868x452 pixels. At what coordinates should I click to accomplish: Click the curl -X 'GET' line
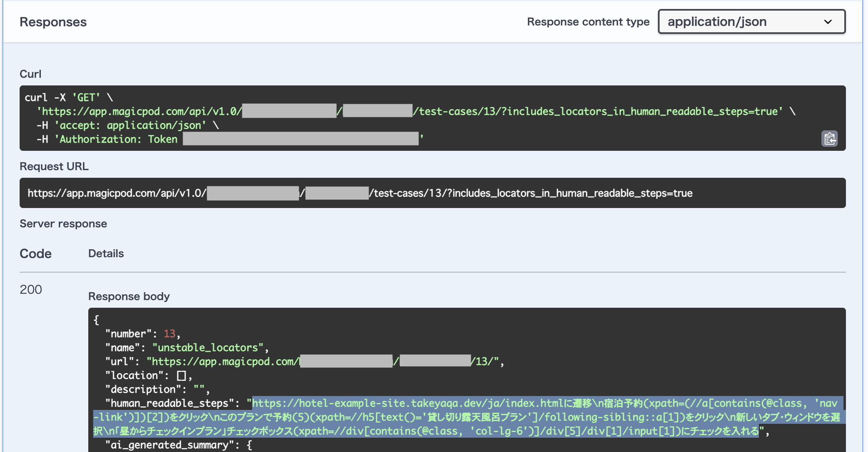(69, 98)
